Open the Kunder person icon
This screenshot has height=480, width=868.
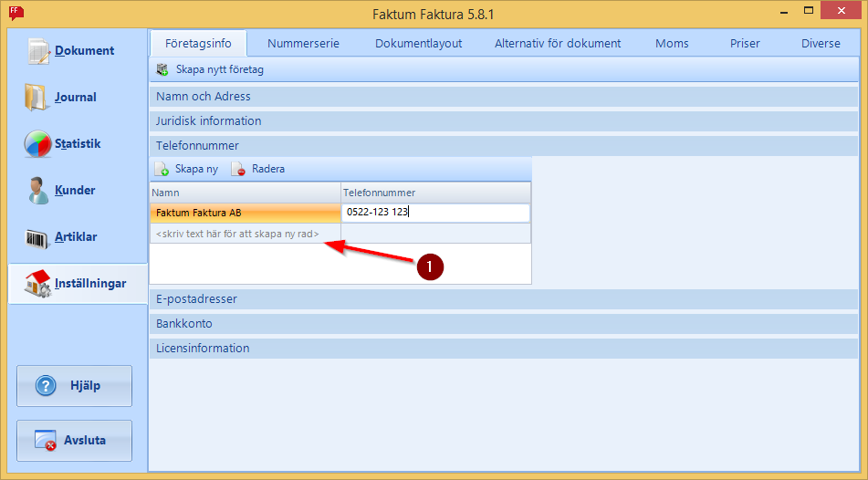(x=37, y=191)
